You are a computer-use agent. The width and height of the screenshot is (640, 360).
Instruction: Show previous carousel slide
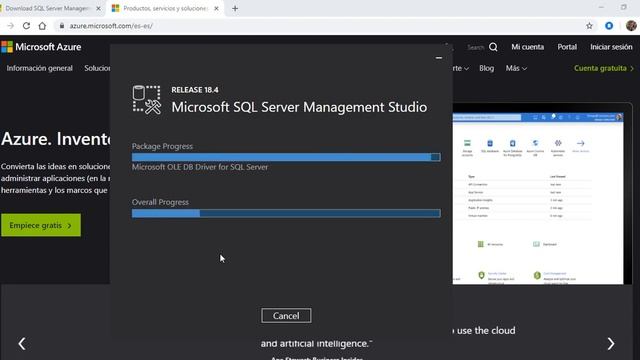(x=22, y=344)
